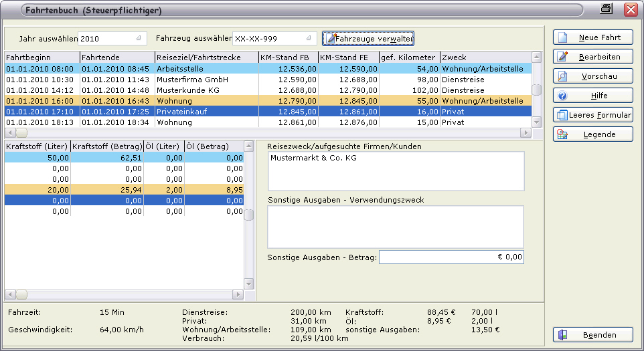Click the printer icon in the title bar
This screenshot has width=644, height=351.
pos(607,9)
